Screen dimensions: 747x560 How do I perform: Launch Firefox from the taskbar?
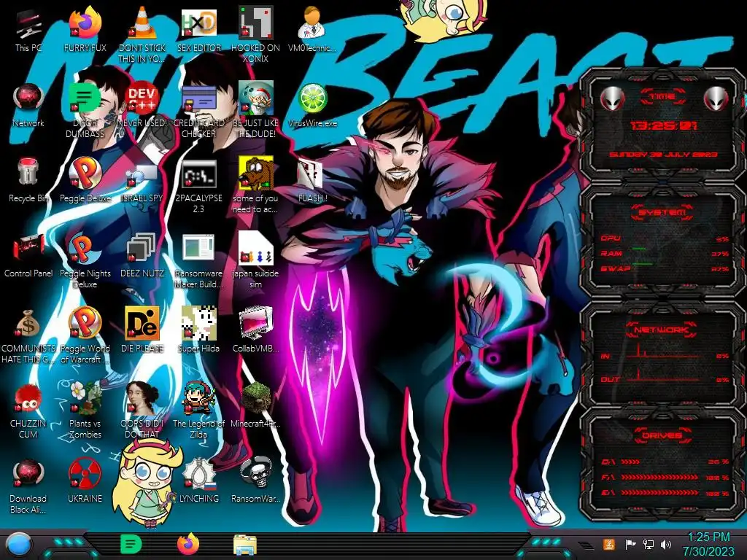tap(188, 544)
